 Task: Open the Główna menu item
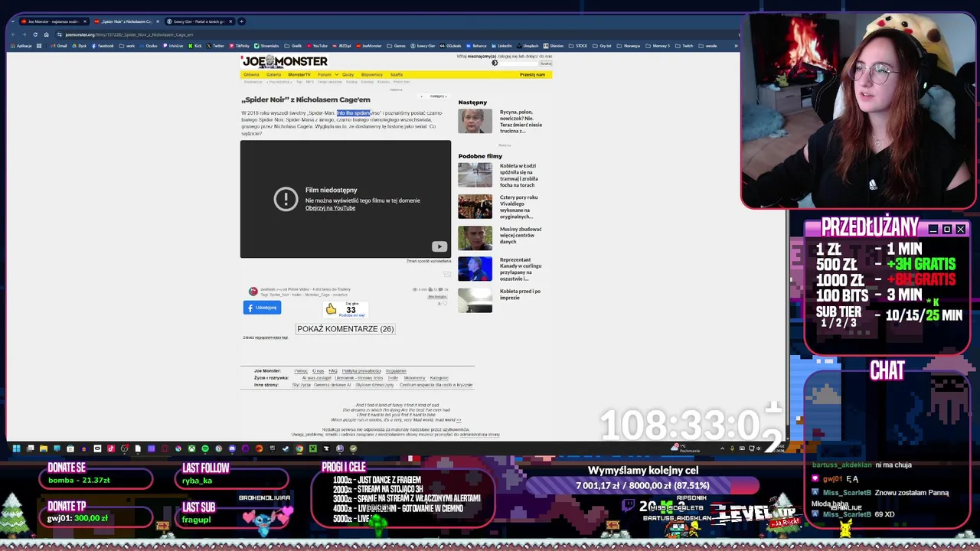(251, 75)
